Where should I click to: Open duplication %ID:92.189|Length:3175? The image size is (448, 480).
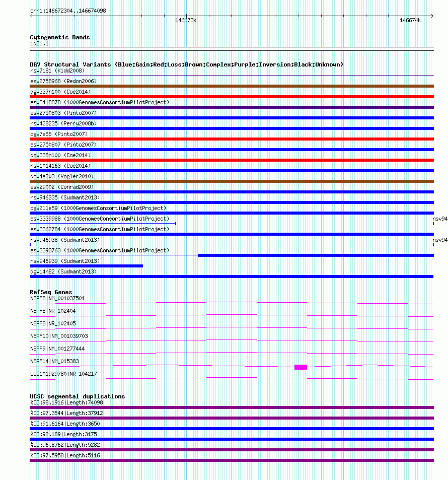coord(63,434)
